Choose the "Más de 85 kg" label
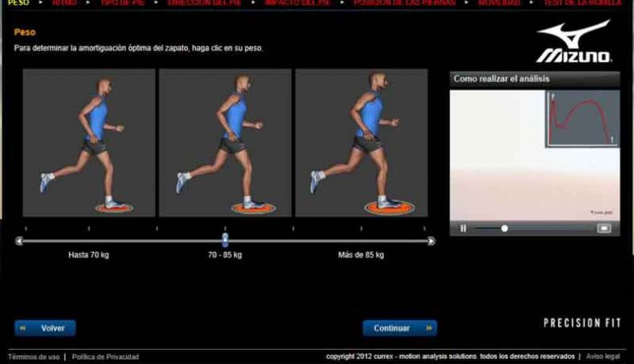The height and width of the screenshot is (364, 634). (x=361, y=255)
